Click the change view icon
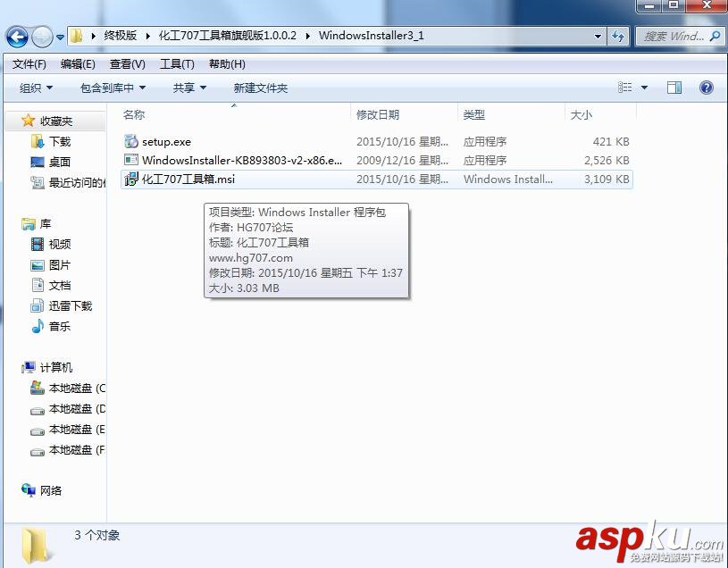Image resolution: width=728 pixels, height=568 pixels. [x=625, y=88]
